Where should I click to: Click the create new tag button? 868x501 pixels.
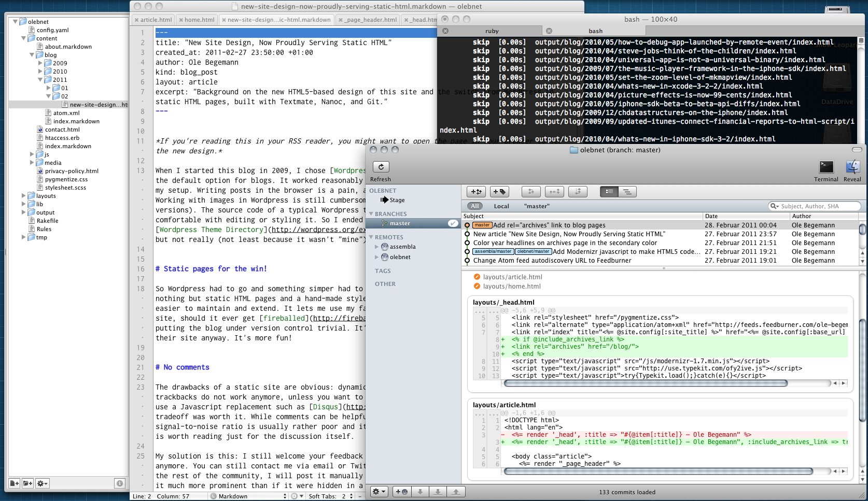pyautogui.click(x=499, y=192)
